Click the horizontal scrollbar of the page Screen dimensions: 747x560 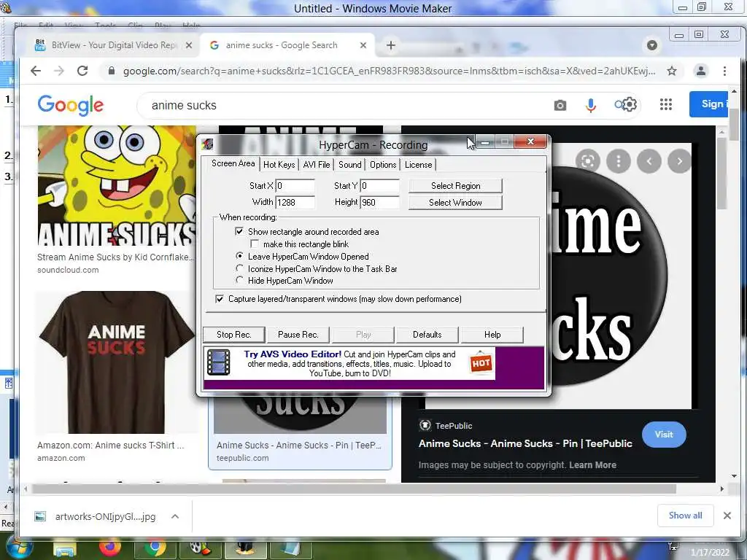tap(354, 489)
